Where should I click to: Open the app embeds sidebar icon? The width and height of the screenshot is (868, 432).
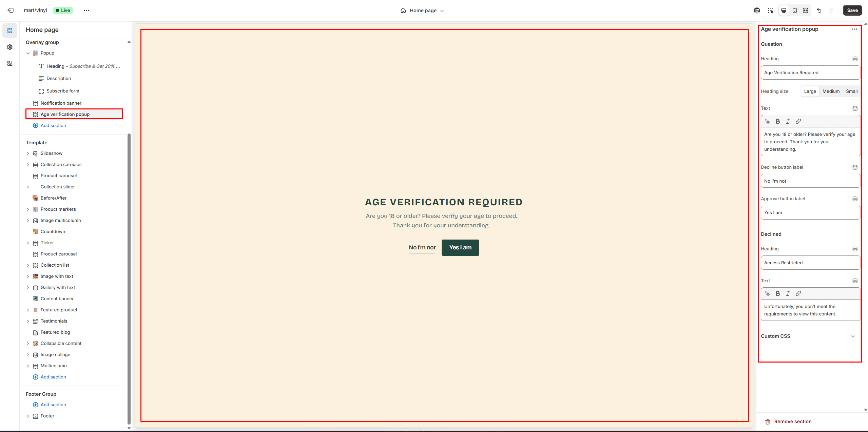coord(10,63)
